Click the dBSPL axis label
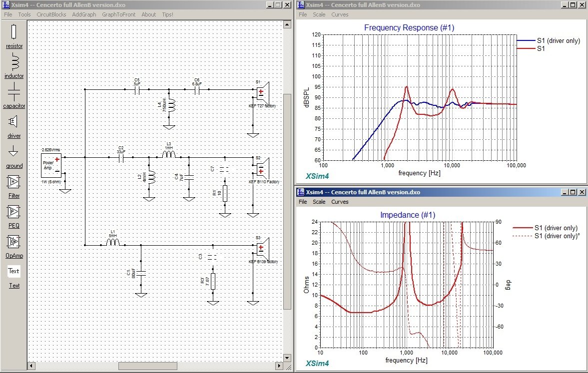Viewport: 588px width, 373px height. (307, 97)
